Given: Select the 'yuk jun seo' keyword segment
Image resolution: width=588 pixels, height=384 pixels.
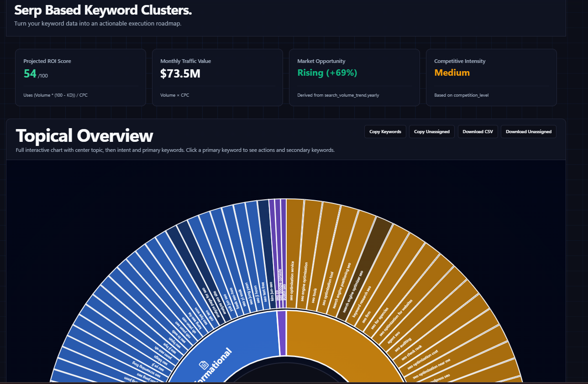Looking at the screenshot, I should [x=213, y=268].
